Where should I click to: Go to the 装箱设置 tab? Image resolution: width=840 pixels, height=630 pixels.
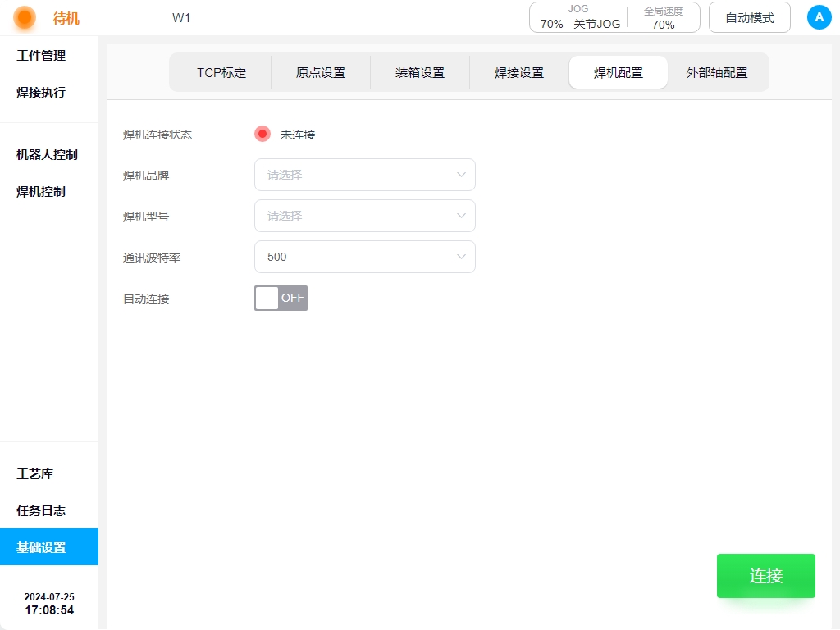tap(420, 72)
